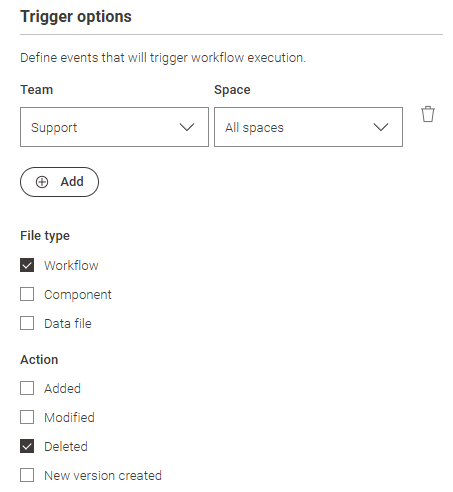Open the Team dropdown showing Support
Image resolution: width=453 pixels, height=492 pixels.
pos(114,127)
